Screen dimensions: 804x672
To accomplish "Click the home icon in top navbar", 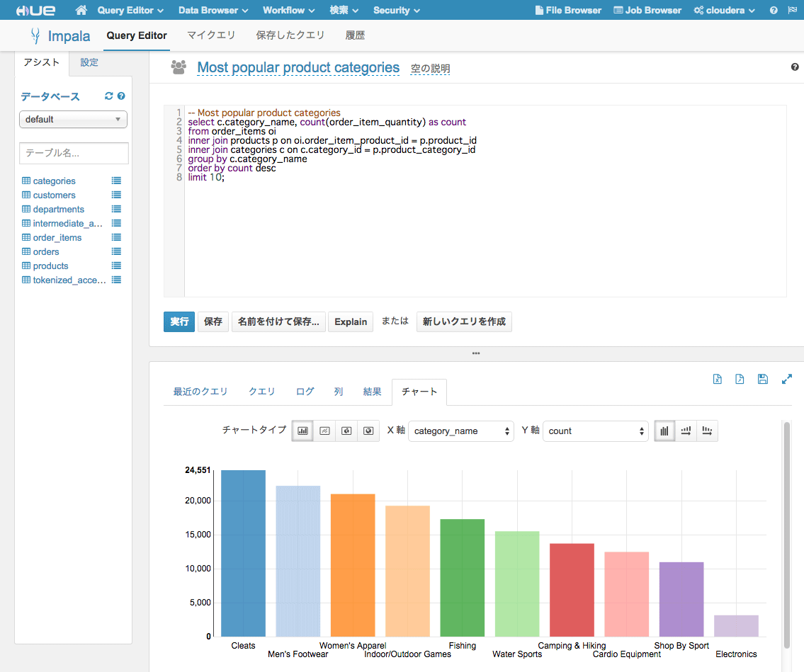I will click(81, 11).
